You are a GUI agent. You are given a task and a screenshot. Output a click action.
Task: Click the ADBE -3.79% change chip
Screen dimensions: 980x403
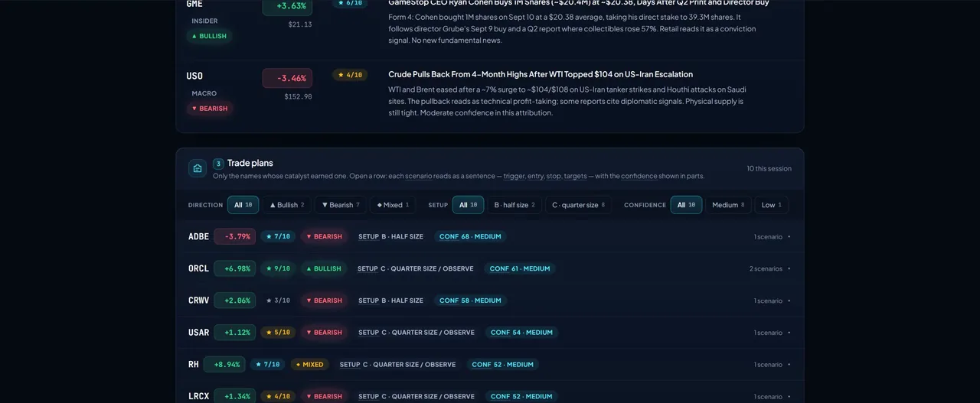click(235, 236)
